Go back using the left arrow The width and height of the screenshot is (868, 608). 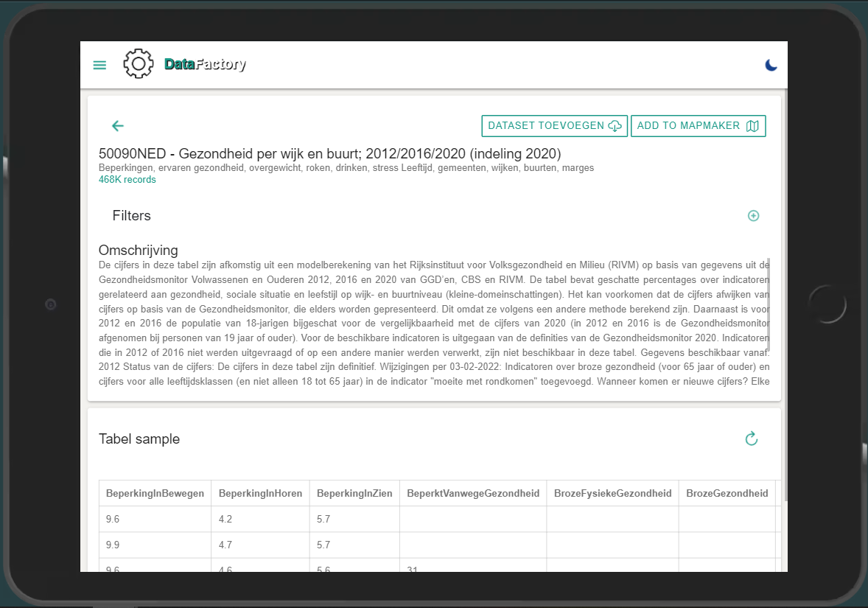coord(118,126)
